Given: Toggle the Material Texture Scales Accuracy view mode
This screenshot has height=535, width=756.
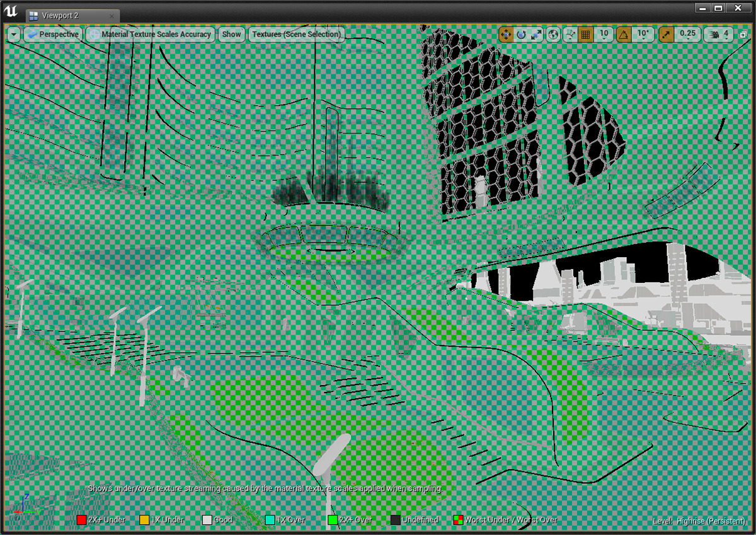Looking at the screenshot, I should point(151,35).
